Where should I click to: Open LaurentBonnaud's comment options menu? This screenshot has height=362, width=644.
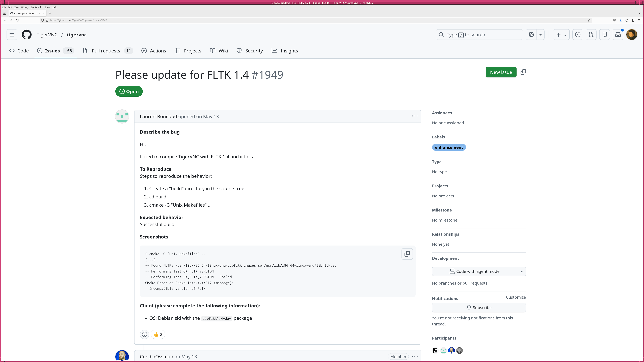(415, 116)
